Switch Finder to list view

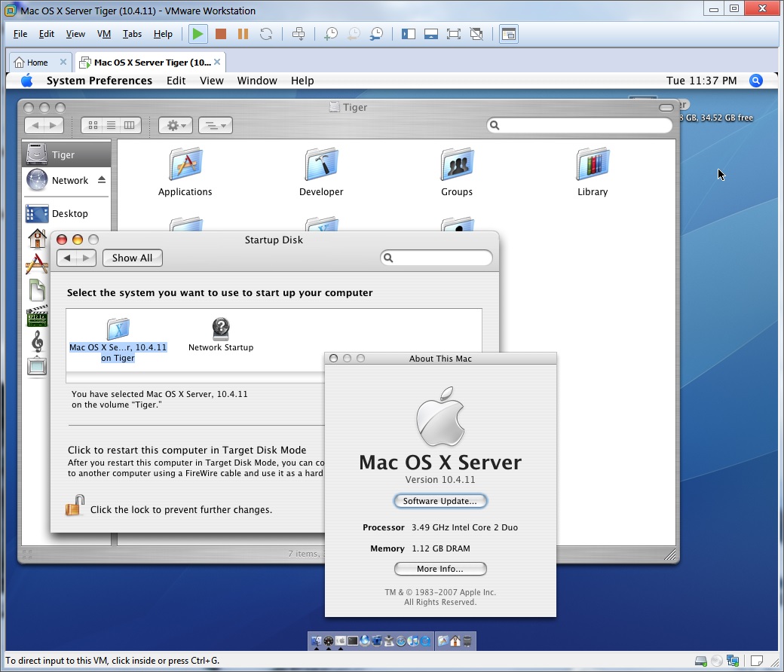(111, 125)
